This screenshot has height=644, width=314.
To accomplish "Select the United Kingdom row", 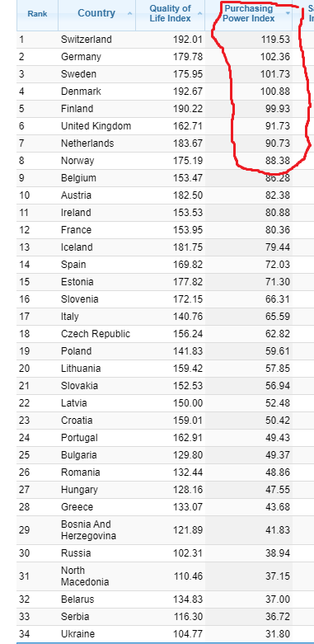I will (x=166, y=126).
